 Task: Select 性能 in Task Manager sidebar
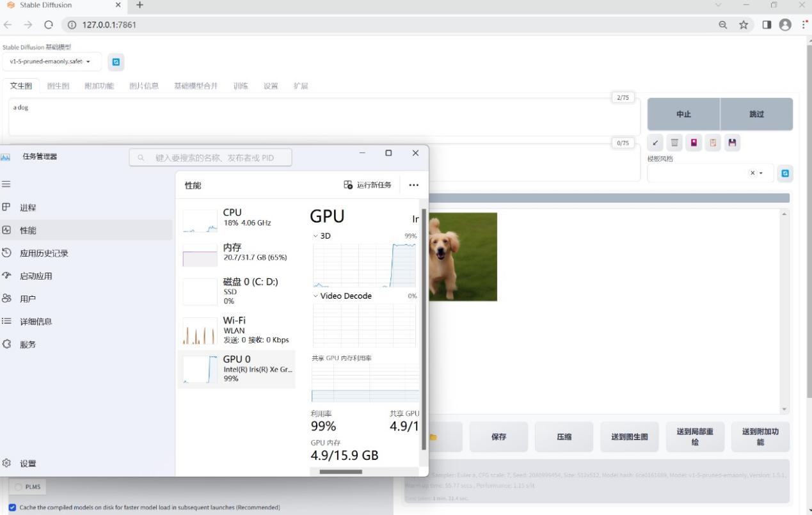pyautogui.click(x=27, y=230)
